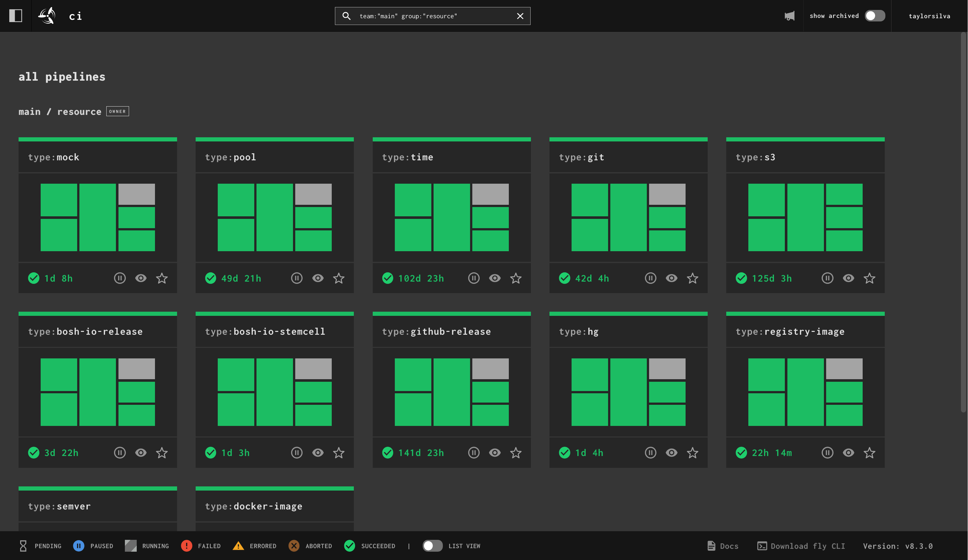The width and height of the screenshot is (968, 560).
Task: Toggle visibility of type:s3 pipeline
Action: coord(849,278)
